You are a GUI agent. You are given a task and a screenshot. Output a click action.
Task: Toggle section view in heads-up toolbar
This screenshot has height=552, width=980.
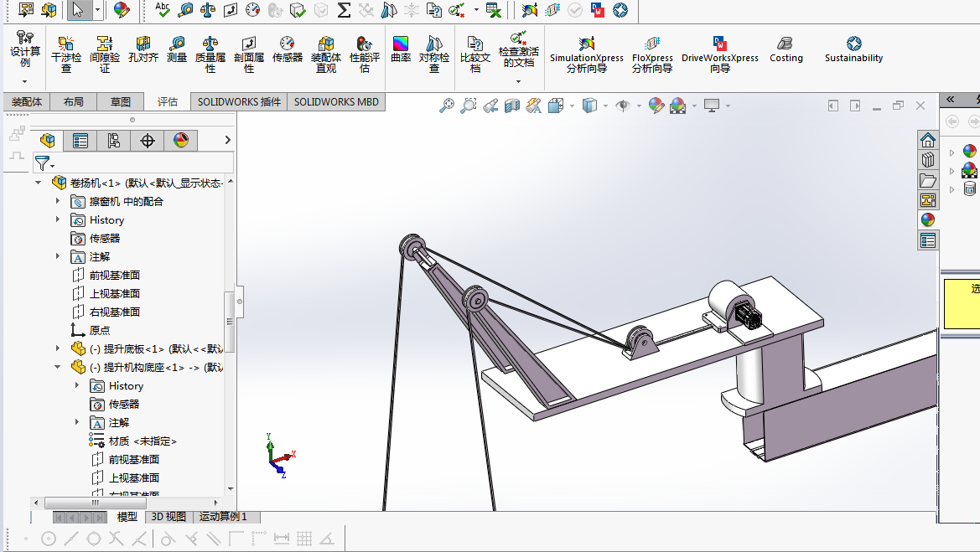[x=512, y=106]
